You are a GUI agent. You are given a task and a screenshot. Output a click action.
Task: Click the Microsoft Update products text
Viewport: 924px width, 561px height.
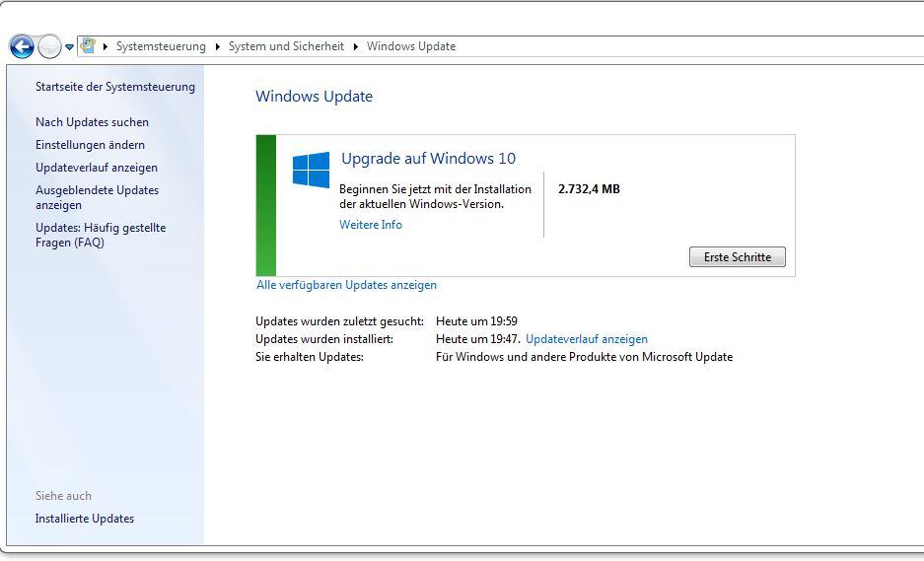click(x=584, y=357)
